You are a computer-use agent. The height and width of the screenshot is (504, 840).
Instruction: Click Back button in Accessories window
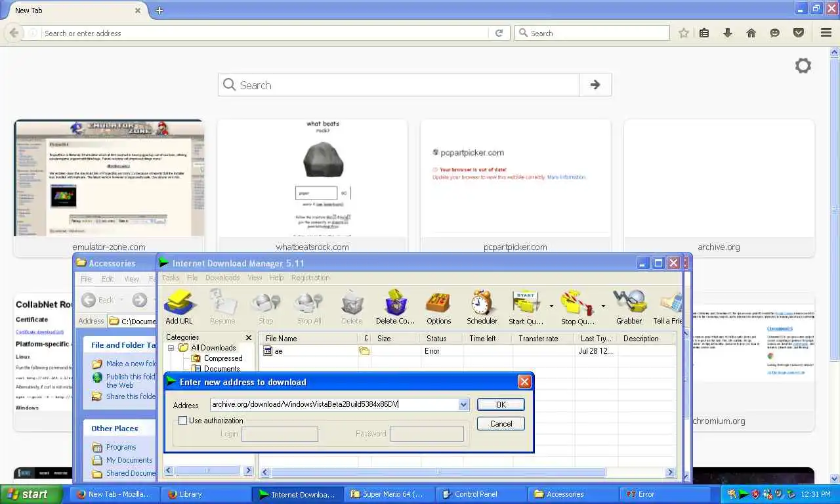[98, 300]
